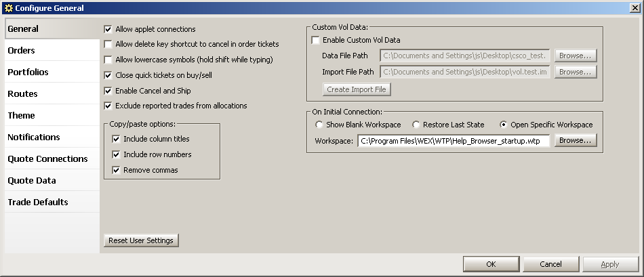Select Open Specific Workspace radio button
This screenshot has height=277, width=644.
(x=504, y=125)
